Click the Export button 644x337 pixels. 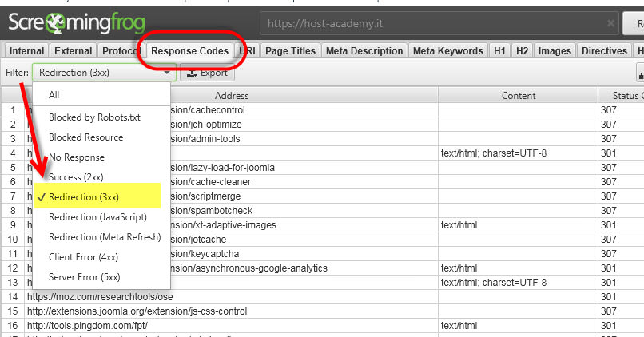coord(207,73)
